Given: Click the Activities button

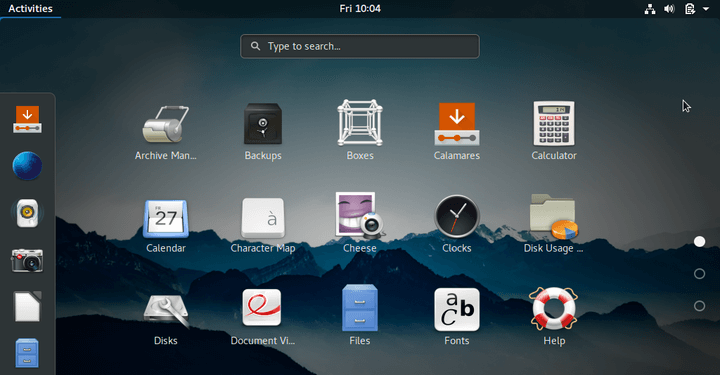Looking at the screenshot, I should (x=30, y=9).
